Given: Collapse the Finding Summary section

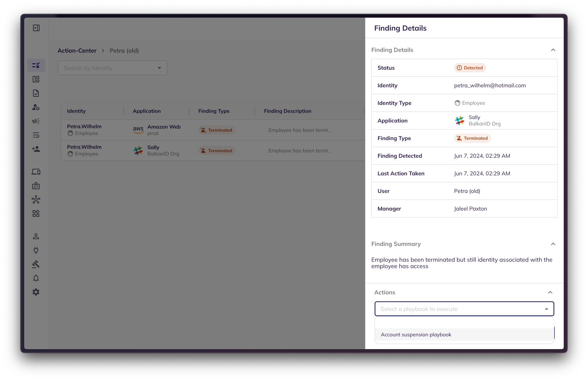Looking at the screenshot, I should (553, 244).
